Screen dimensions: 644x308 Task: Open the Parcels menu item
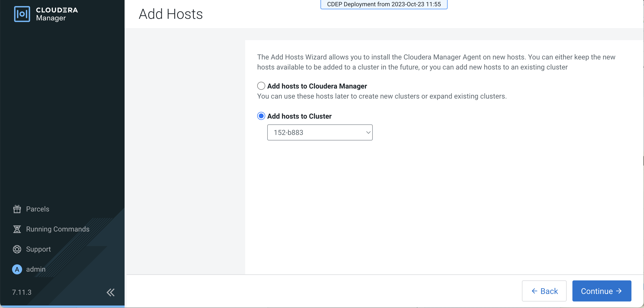[38, 209]
